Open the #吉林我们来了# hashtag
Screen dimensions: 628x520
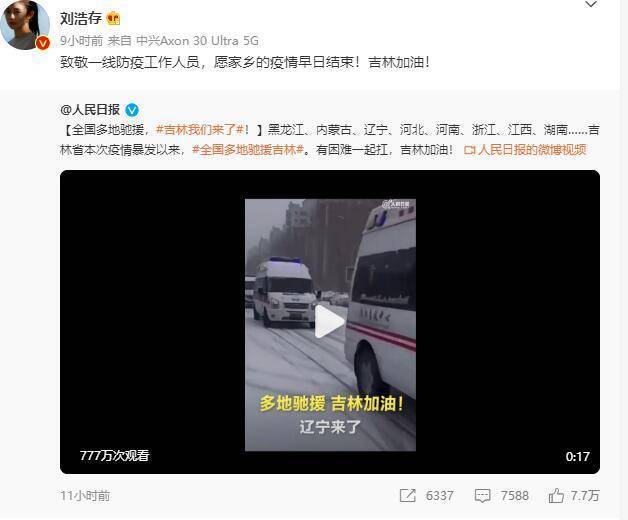[x=200, y=130]
